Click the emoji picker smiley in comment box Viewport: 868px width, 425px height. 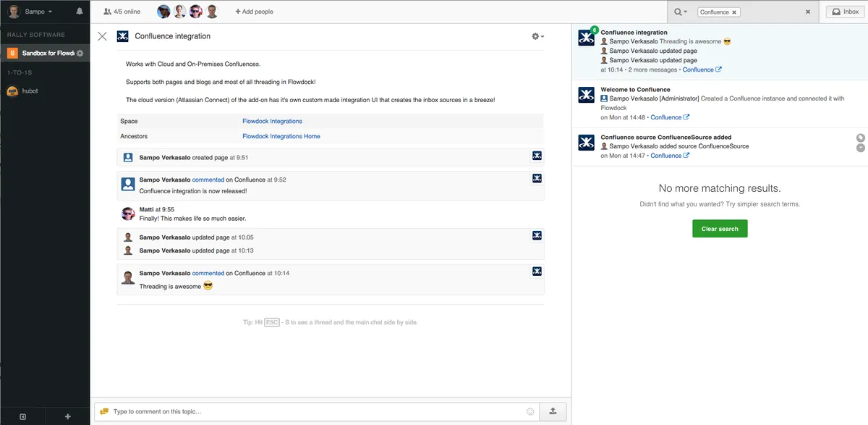pyautogui.click(x=530, y=411)
